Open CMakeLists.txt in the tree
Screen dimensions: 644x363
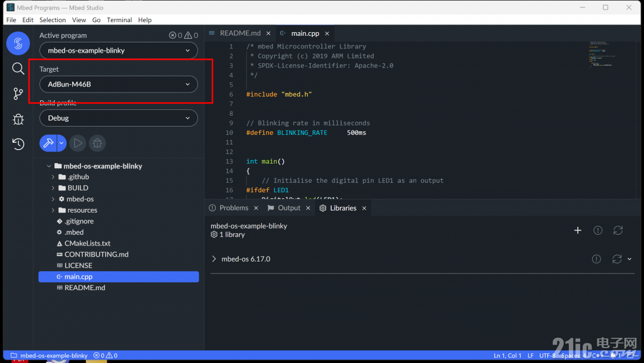87,244
